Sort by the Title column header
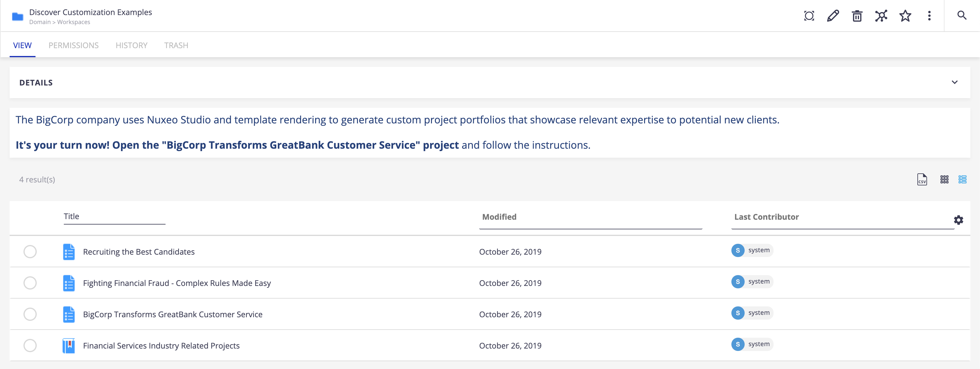This screenshot has width=980, height=369. 72,216
